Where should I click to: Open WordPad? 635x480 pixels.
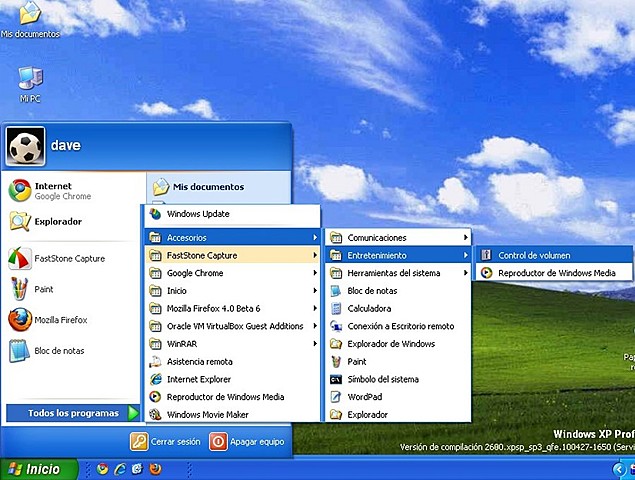398,397
